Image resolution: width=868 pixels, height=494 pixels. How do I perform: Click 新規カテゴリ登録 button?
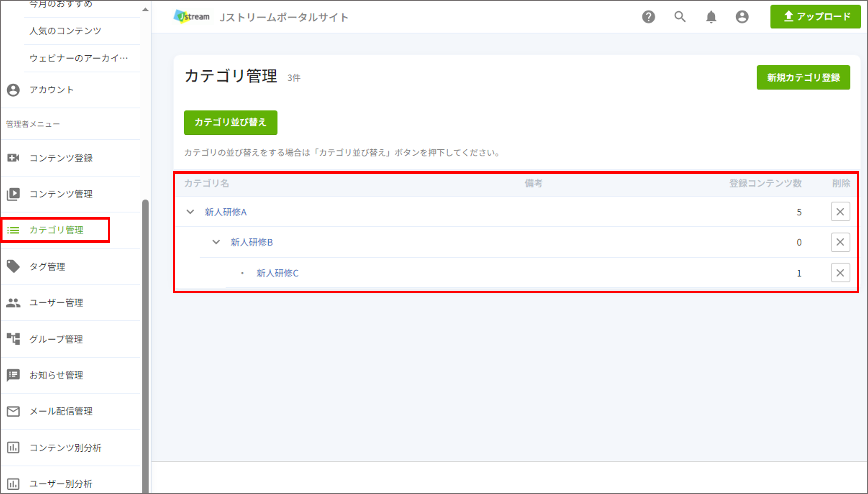803,77
